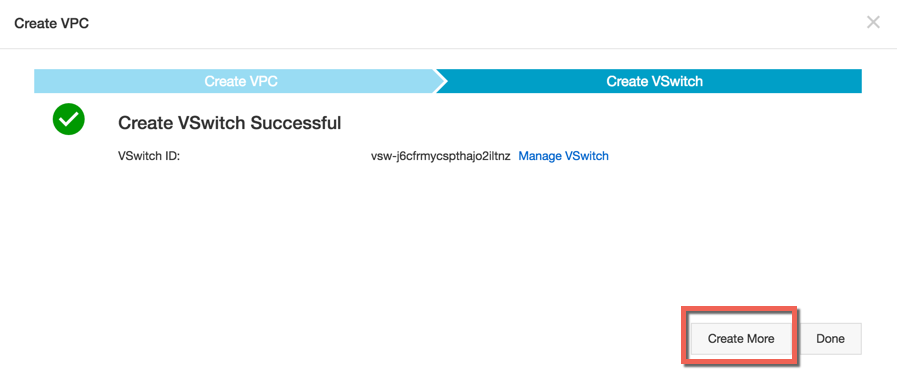Click the dark-blue Create VSwitch progress segment

pos(654,81)
